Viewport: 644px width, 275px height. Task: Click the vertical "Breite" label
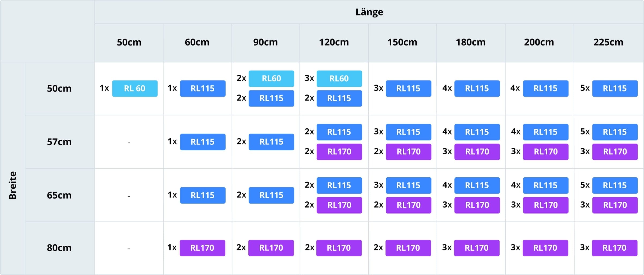pyautogui.click(x=13, y=185)
